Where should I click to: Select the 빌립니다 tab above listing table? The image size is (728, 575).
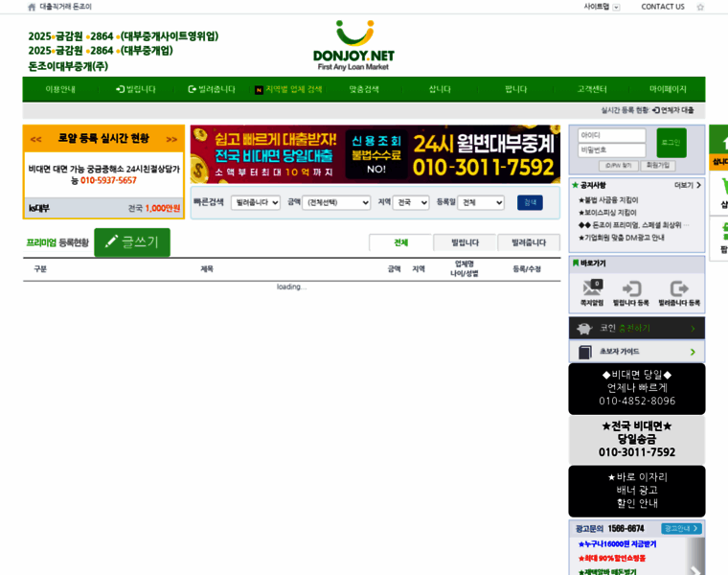click(465, 242)
